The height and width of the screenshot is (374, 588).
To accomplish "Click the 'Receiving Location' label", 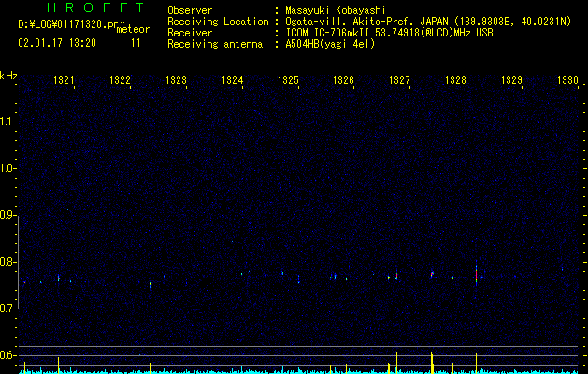I will (x=218, y=22).
